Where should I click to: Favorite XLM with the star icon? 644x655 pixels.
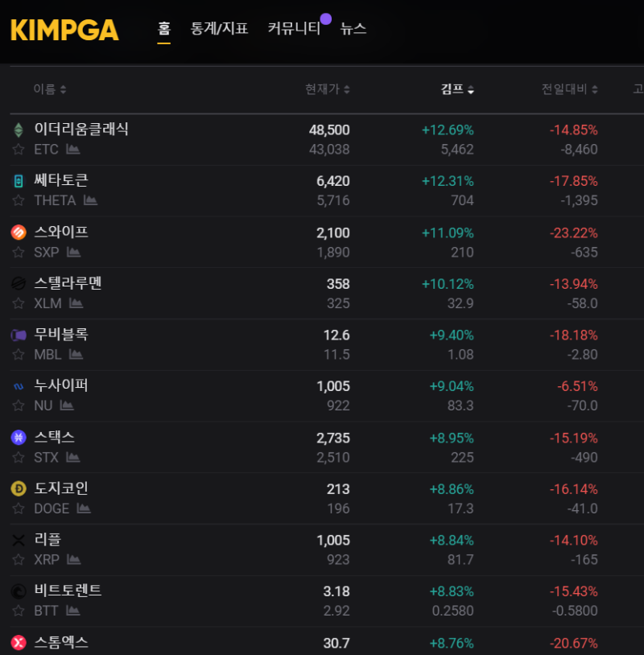19,303
